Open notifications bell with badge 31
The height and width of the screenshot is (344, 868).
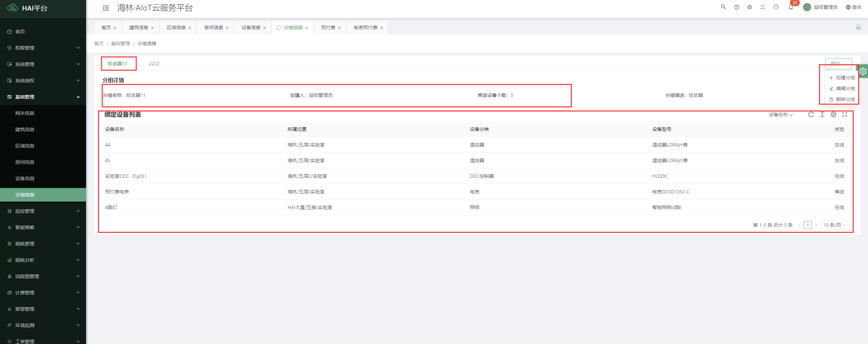point(790,7)
